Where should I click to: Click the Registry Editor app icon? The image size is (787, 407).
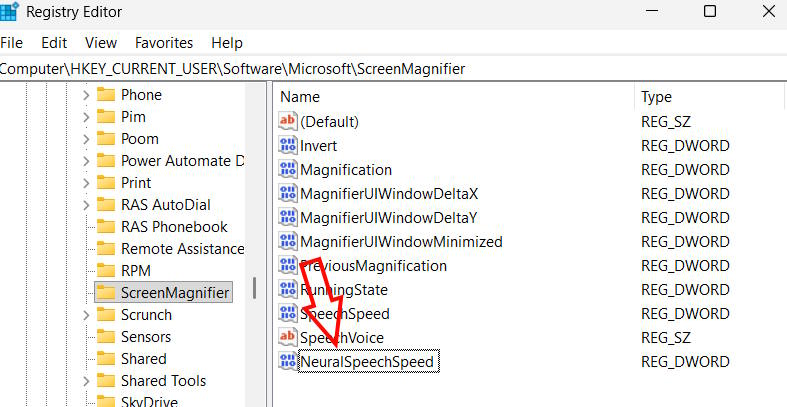[x=9, y=12]
